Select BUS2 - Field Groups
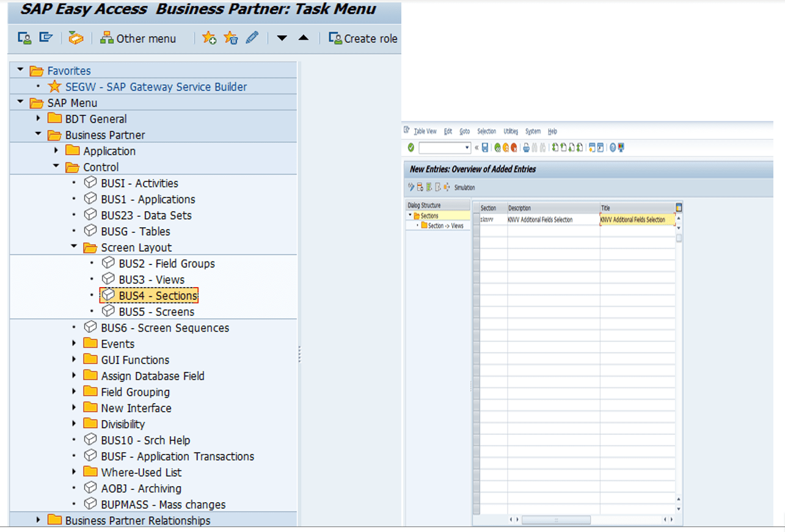 click(x=167, y=263)
